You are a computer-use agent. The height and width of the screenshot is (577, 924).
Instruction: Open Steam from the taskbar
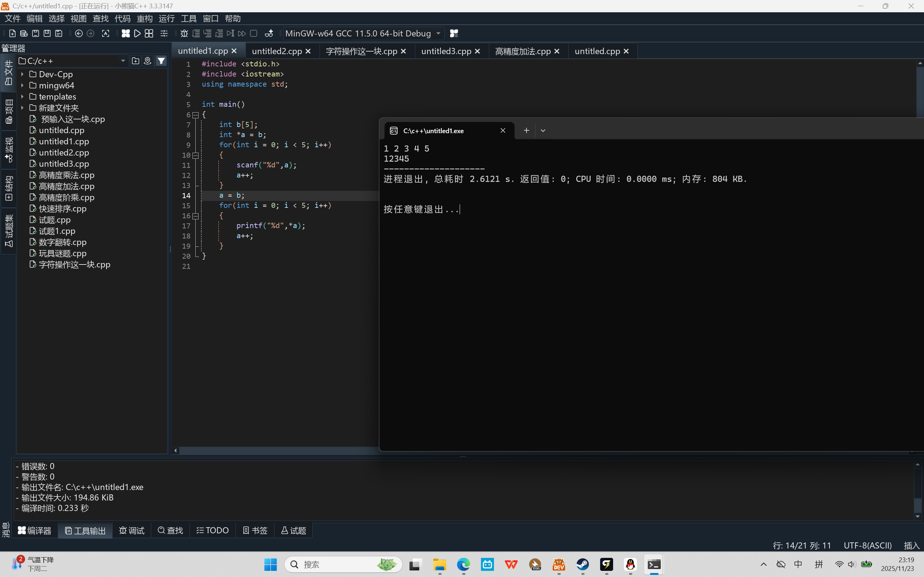coord(583,564)
